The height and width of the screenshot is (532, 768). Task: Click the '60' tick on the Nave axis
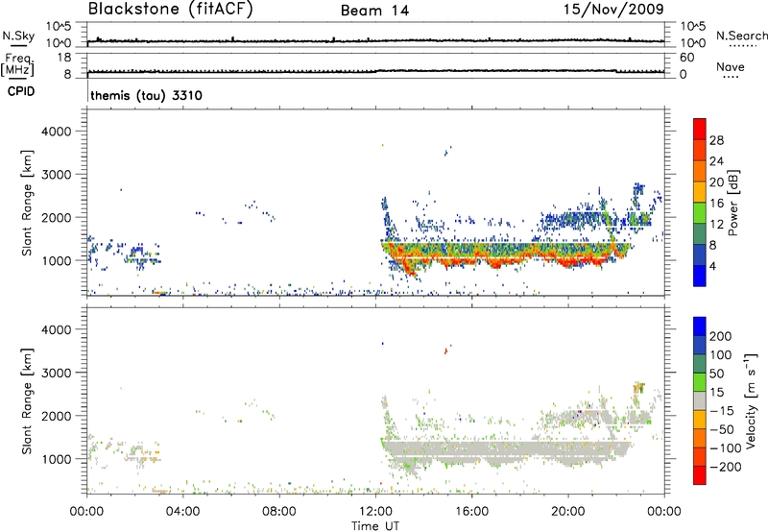pos(686,58)
